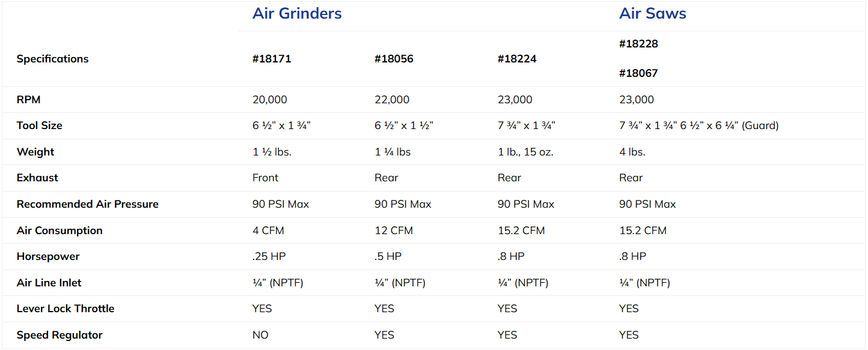Screen dimensions: 868x350
Task: Open the Air Grinders category link
Action: pyautogui.click(x=296, y=13)
